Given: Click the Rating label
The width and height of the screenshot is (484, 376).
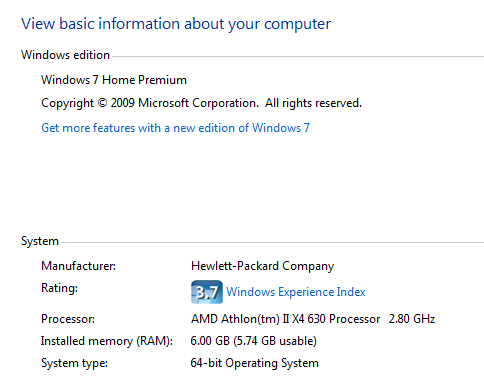Looking at the screenshot, I should [59, 288].
